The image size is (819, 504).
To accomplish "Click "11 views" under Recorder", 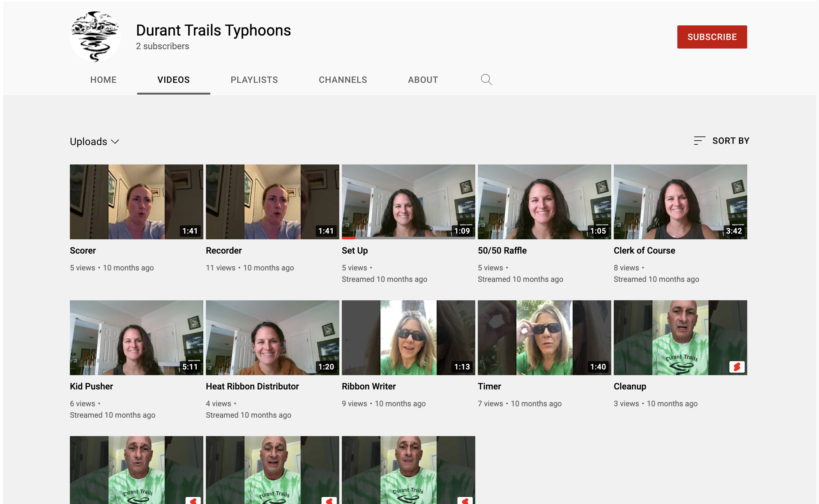I will point(220,268).
